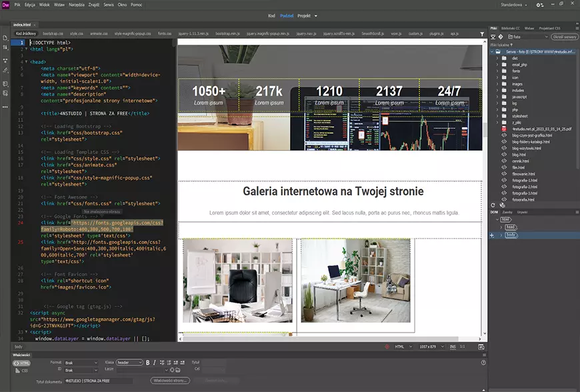Image resolution: width=580 pixels, height=392 pixels.
Task: Click the Git diamond icon in Files panel
Action: click(501, 37)
